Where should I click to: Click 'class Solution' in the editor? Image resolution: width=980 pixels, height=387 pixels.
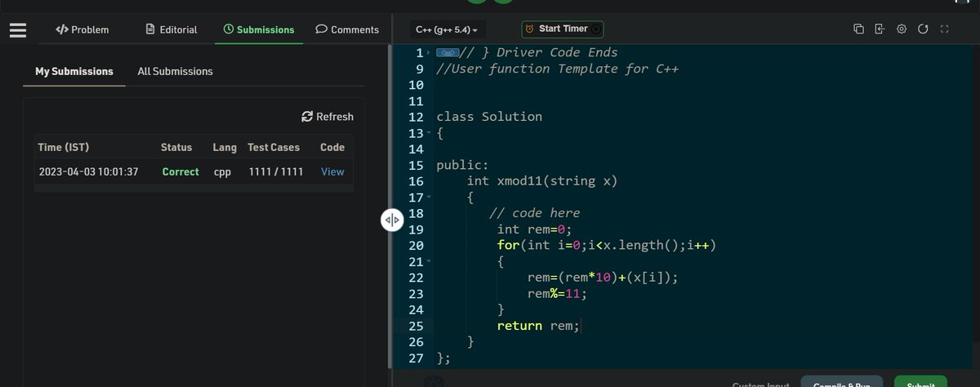coord(489,117)
